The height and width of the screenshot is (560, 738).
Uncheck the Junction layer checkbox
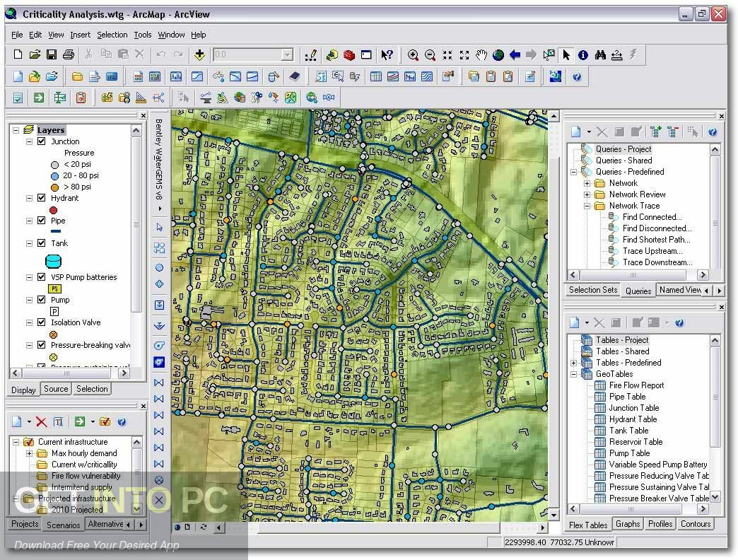(x=42, y=141)
